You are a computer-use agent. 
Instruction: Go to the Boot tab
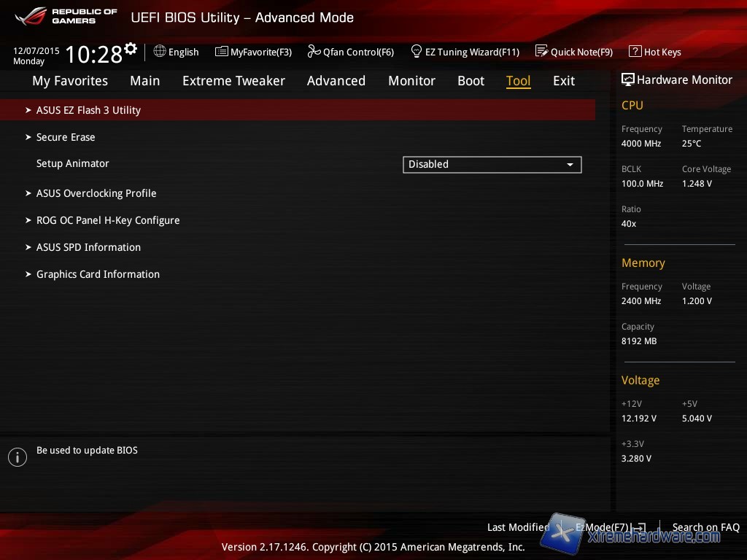[471, 81]
